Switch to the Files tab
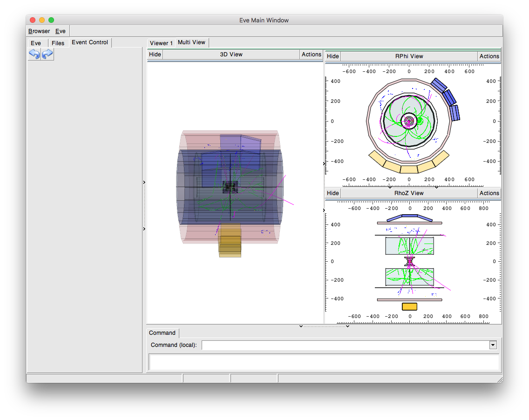Image resolution: width=529 pixels, height=420 pixels. (x=58, y=43)
